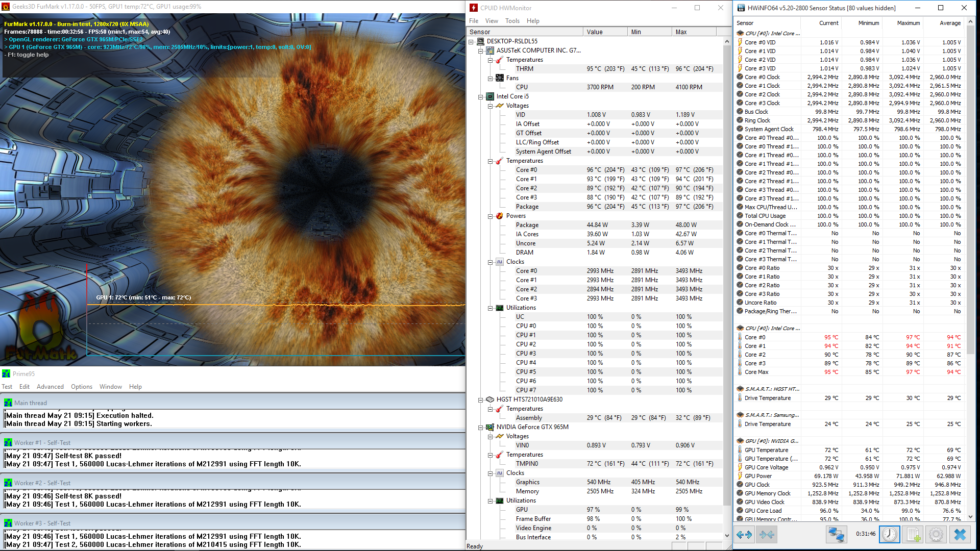Click HWiNFO Average column header
The image size is (980, 551).
pyautogui.click(x=943, y=23)
